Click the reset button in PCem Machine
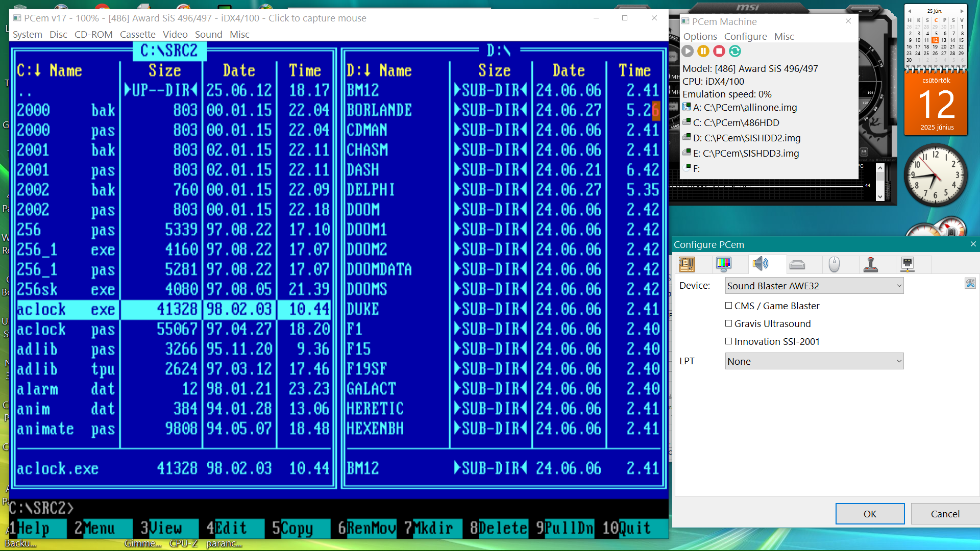Viewport: 980px width, 551px height. (x=735, y=51)
